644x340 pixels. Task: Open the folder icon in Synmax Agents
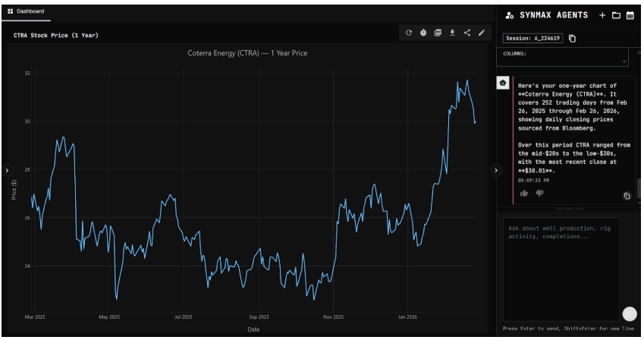616,15
